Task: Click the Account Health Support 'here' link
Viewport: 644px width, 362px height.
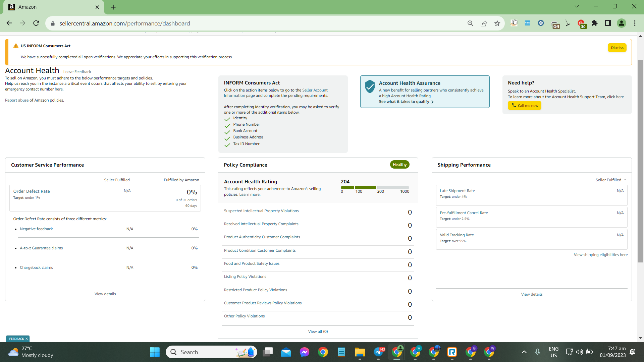Action: [620, 97]
